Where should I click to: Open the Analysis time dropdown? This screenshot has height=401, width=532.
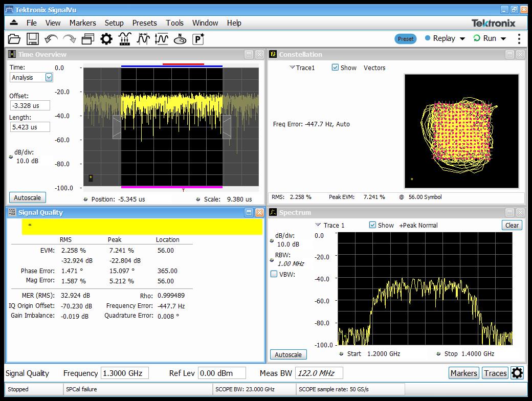49,77
